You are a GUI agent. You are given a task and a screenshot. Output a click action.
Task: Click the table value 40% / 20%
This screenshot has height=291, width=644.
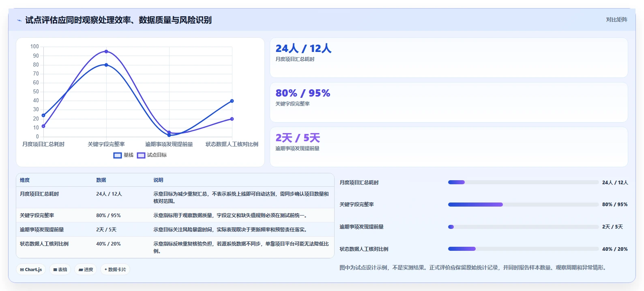[x=108, y=244]
